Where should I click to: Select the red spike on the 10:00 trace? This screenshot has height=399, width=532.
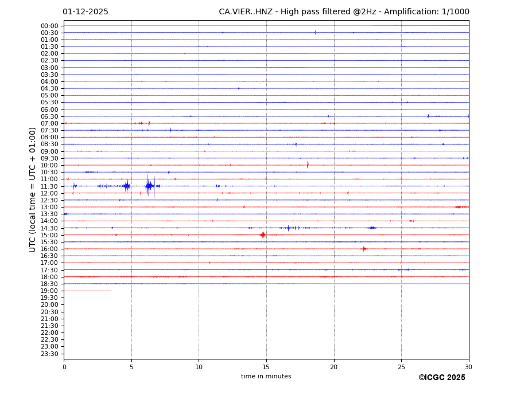(x=308, y=165)
